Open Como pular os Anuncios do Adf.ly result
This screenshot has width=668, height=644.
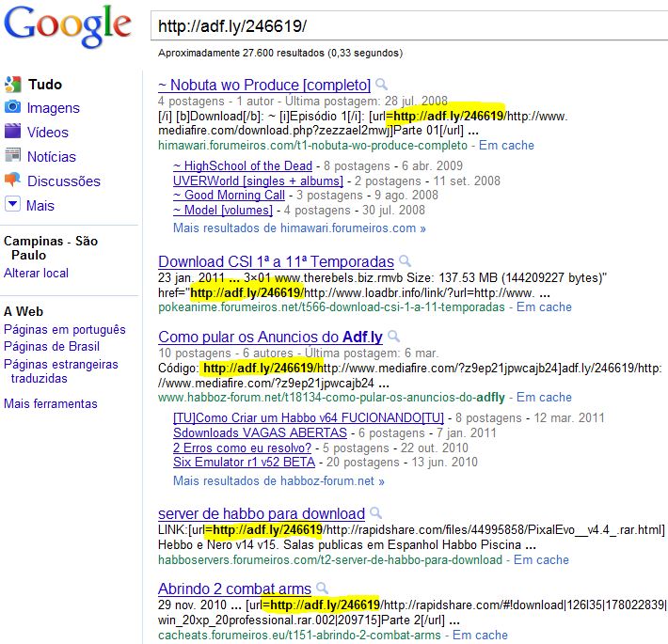[x=270, y=338]
